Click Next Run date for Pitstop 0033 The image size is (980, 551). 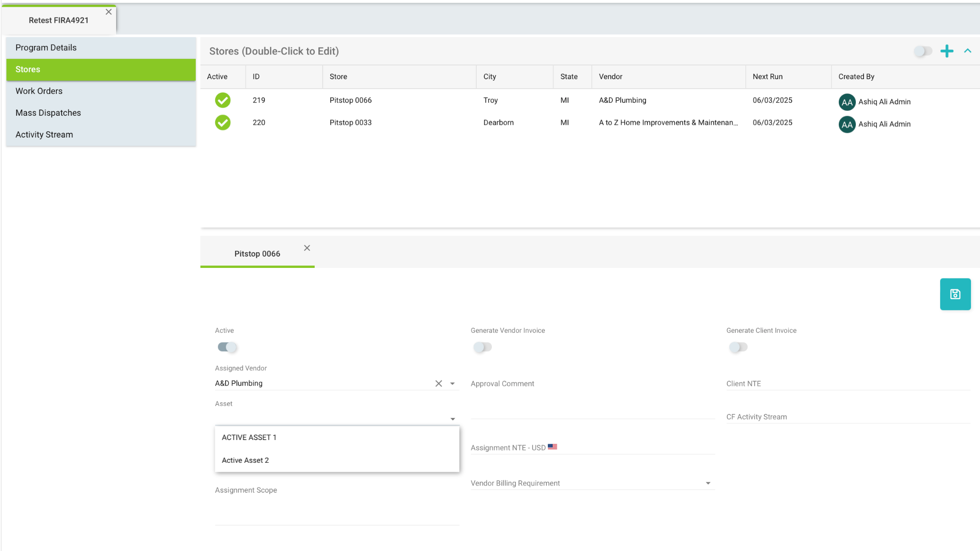point(772,123)
